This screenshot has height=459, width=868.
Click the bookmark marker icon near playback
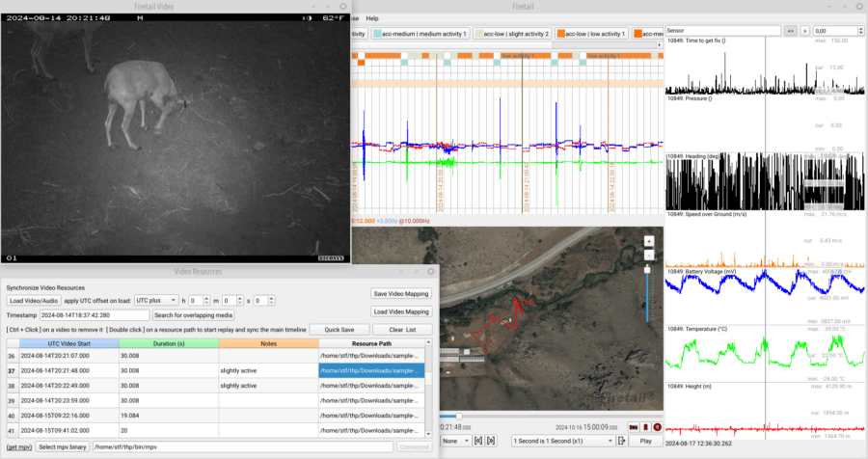point(645,426)
